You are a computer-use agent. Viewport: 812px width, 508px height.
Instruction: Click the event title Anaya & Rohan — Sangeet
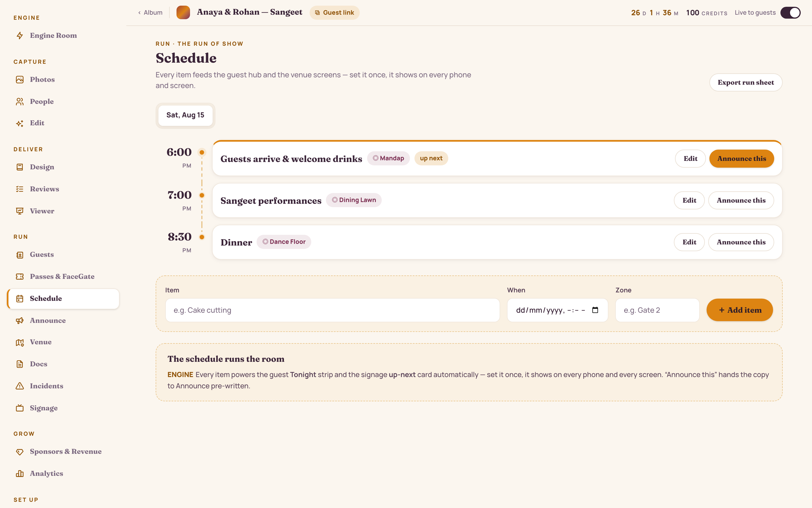(250, 12)
